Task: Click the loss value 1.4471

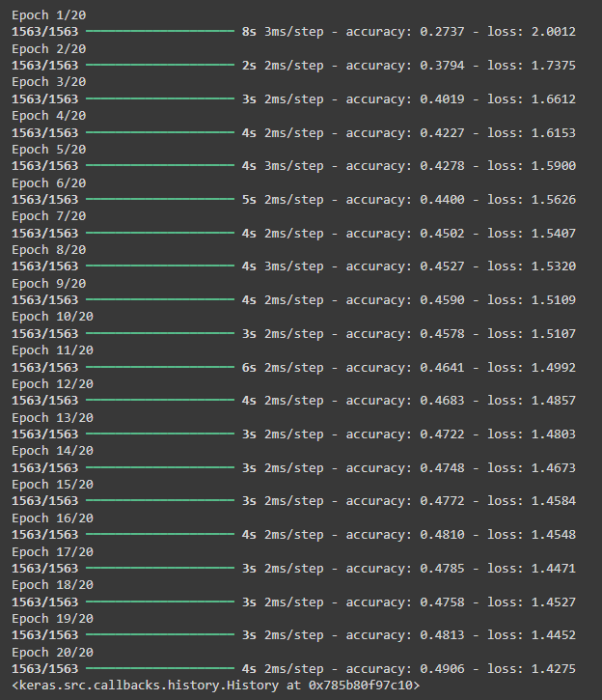Action: click(x=554, y=569)
